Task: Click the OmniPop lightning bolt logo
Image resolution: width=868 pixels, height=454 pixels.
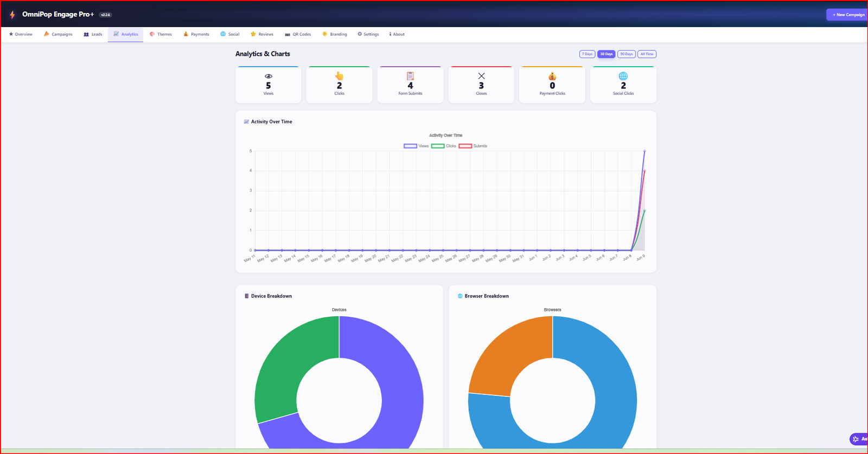Action: (12, 15)
